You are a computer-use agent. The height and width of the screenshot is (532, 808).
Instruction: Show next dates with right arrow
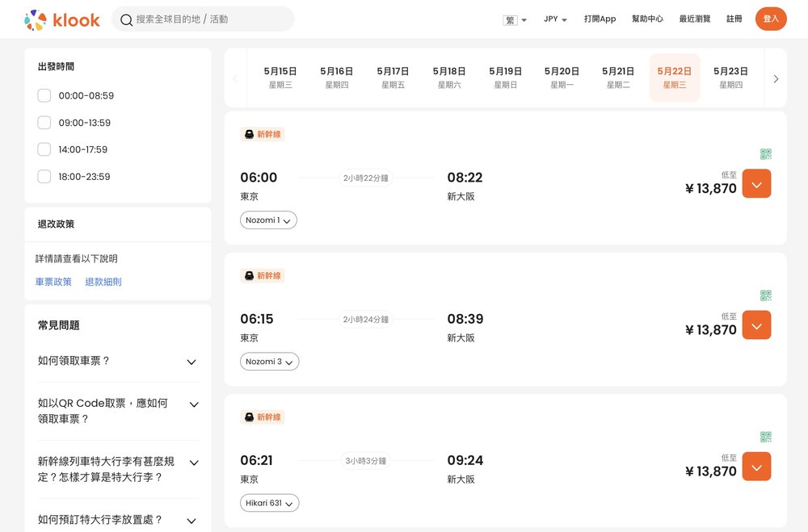pyautogui.click(x=776, y=79)
